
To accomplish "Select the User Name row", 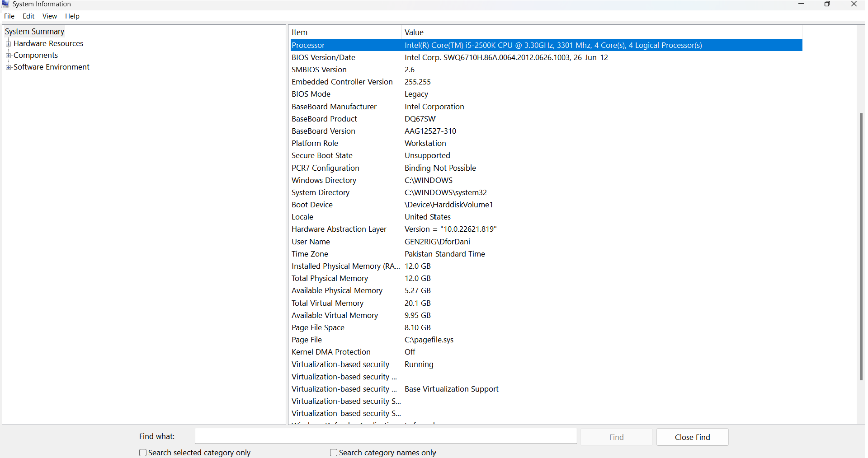I will coord(546,242).
